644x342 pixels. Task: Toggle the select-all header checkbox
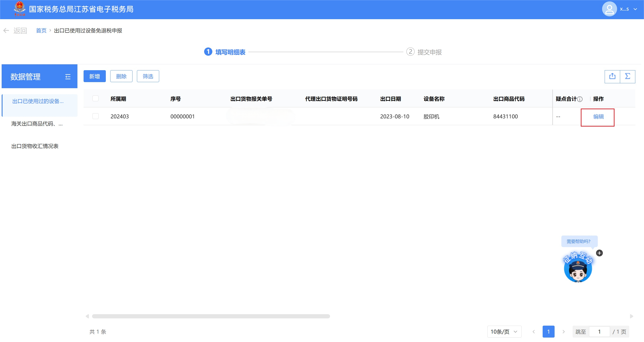click(96, 98)
